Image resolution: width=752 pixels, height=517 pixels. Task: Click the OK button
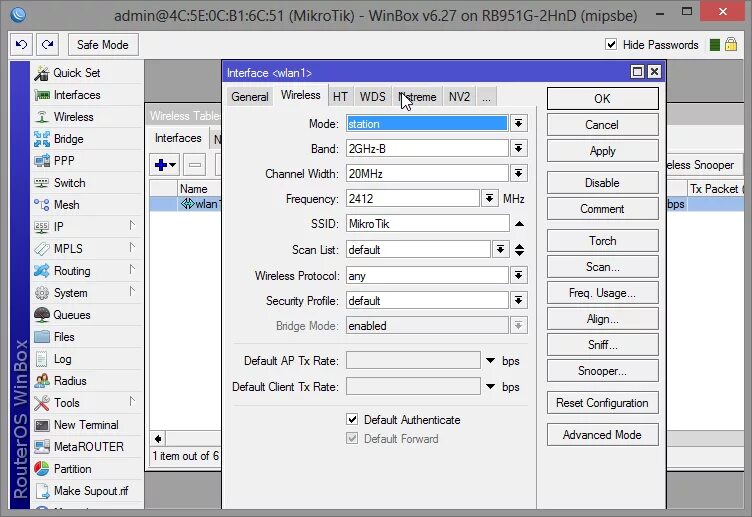[x=602, y=99]
